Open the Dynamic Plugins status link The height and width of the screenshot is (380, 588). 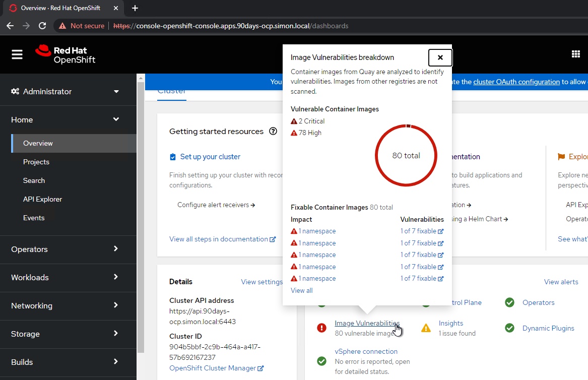(x=548, y=328)
